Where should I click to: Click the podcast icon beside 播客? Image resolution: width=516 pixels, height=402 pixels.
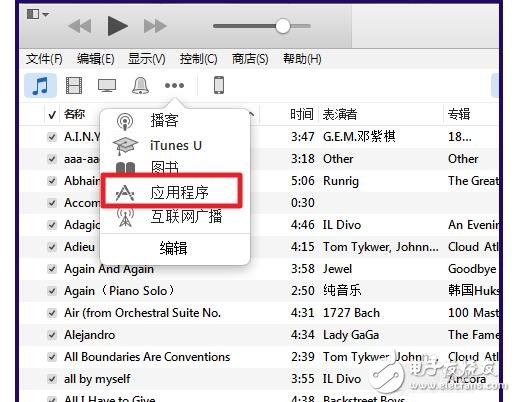pos(125,121)
